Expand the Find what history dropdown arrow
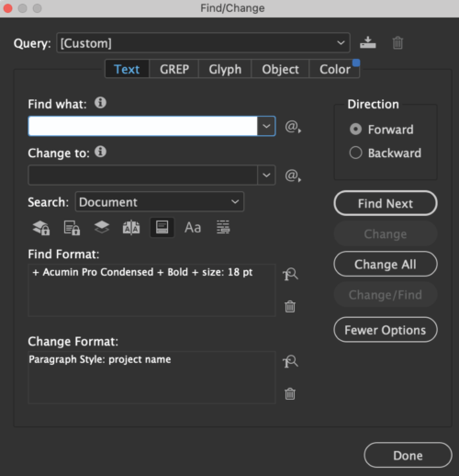459x476 pixels. pos(266,126)
